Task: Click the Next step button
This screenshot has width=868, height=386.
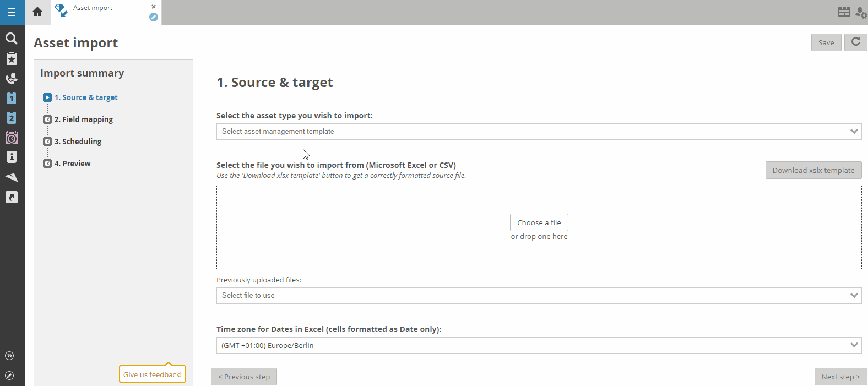Action: pyautogui.click(x=841, y=377)
